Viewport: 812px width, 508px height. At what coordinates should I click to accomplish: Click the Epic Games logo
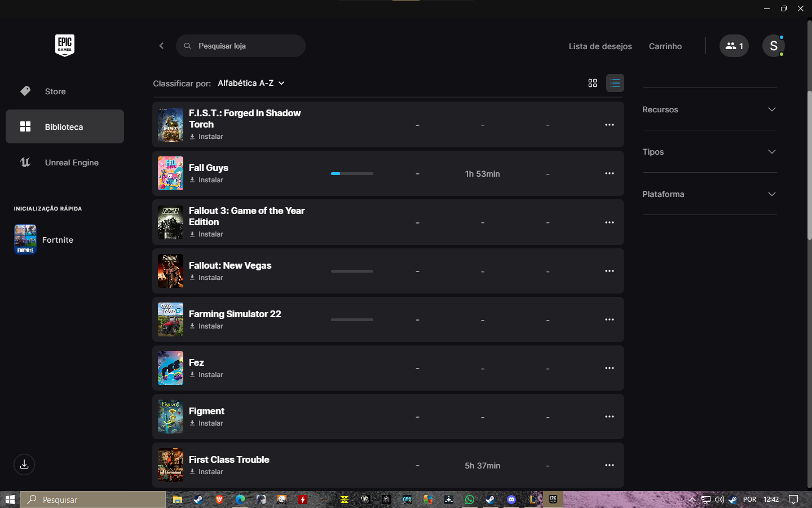click(65, 45)
